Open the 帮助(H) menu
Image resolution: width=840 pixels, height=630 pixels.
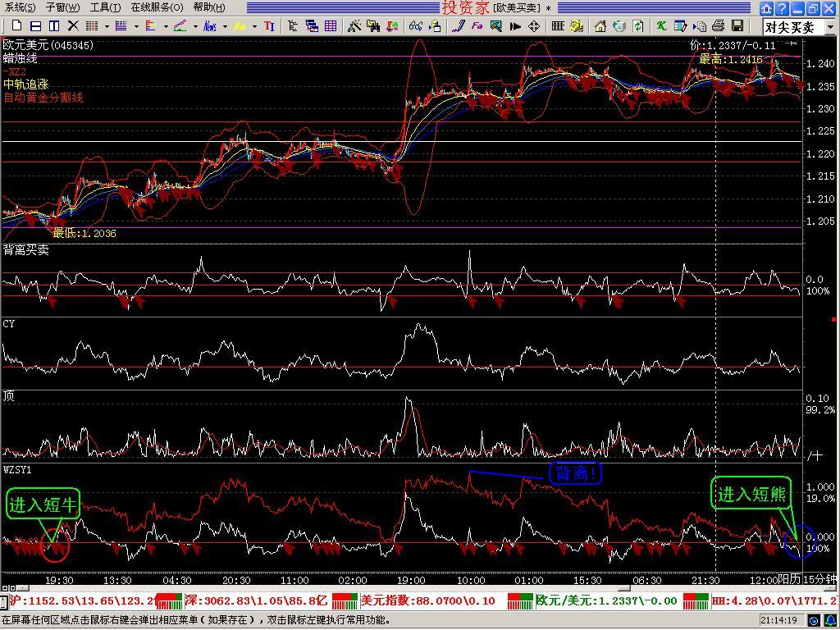[x=209, y=7]
